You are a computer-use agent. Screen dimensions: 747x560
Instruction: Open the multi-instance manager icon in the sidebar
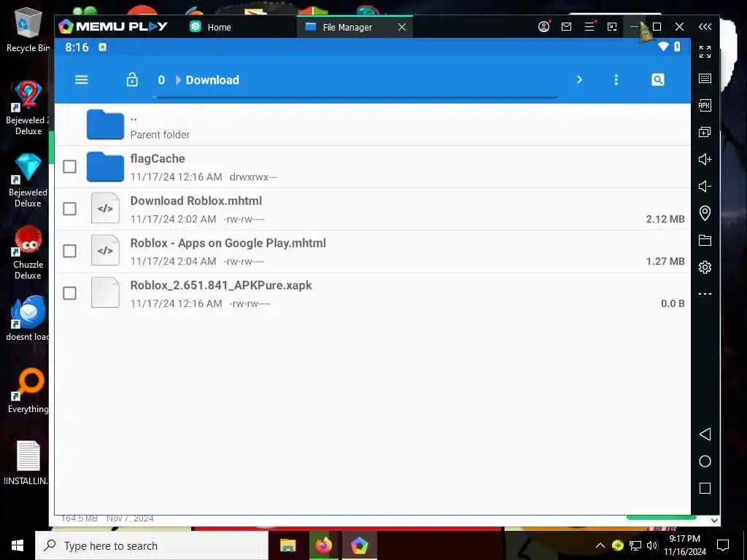tap(705, 132)
